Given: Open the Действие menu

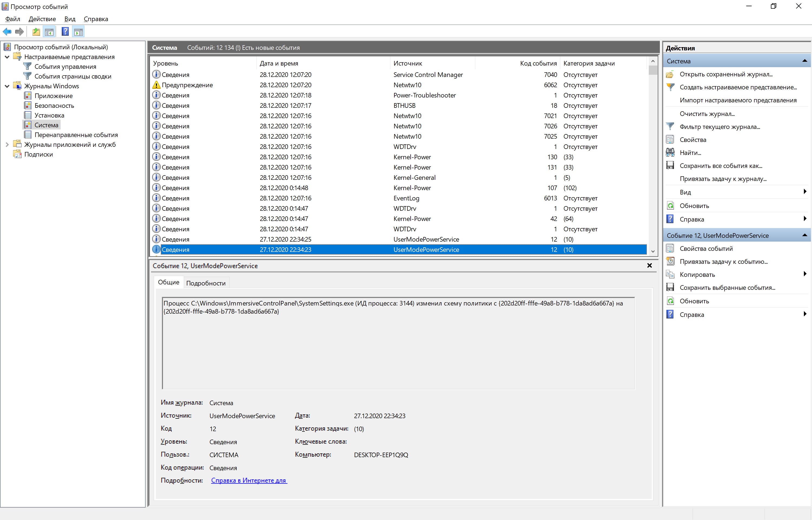Looking at the screenshot, I should tap(42, 19).
